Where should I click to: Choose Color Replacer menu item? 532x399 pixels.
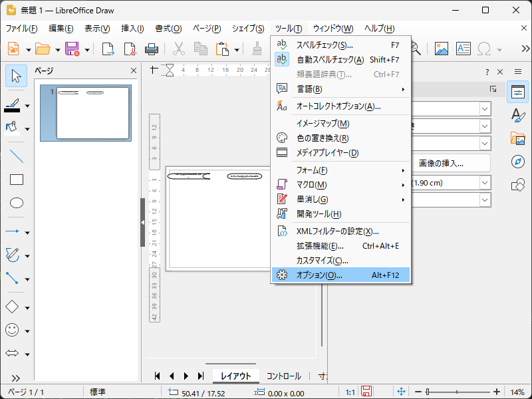coord(341,138)
